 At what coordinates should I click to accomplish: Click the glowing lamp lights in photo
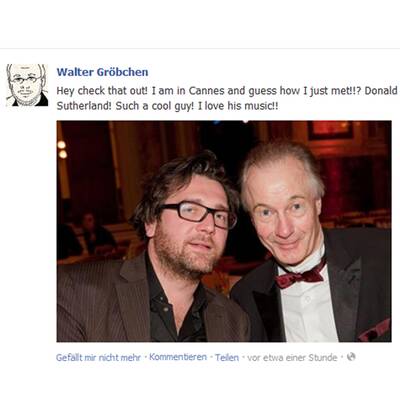(62, 149)
